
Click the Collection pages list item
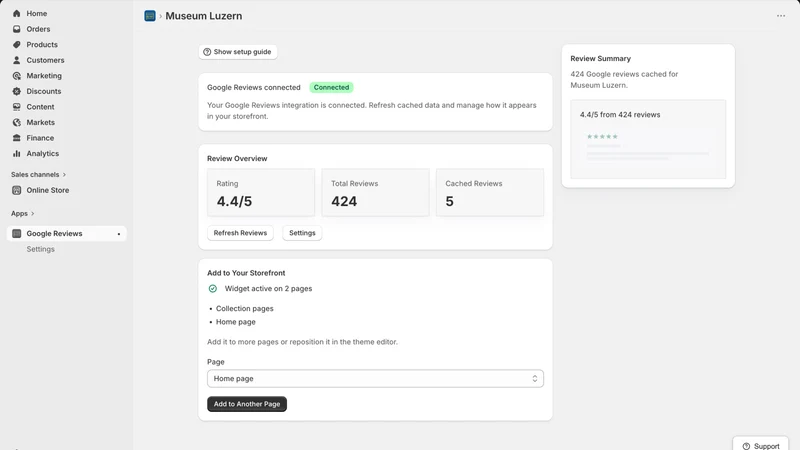pos(244,309)
